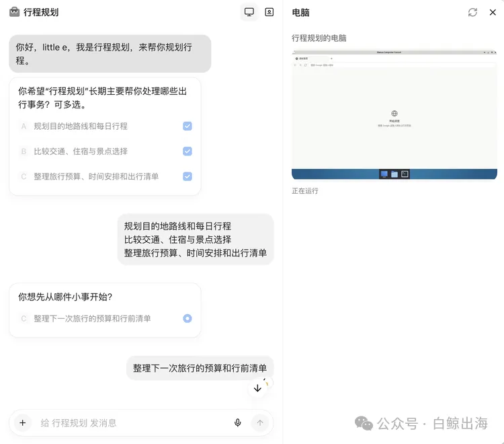Viewport: 504px width, 444px height.
Task: Refresh the 电脑 panel
Action: 472,12
